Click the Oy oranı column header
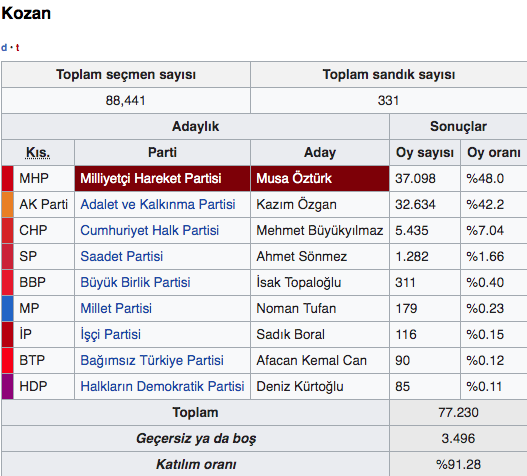 494,153
